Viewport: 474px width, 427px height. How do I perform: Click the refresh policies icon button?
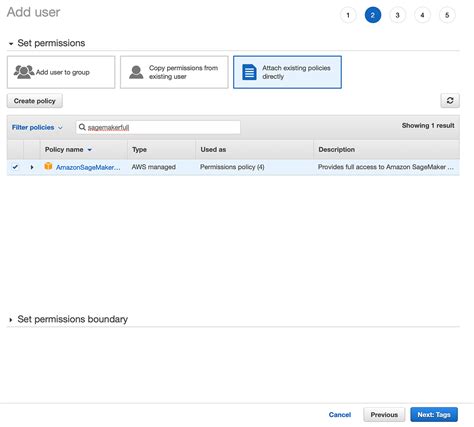point(450,101)
